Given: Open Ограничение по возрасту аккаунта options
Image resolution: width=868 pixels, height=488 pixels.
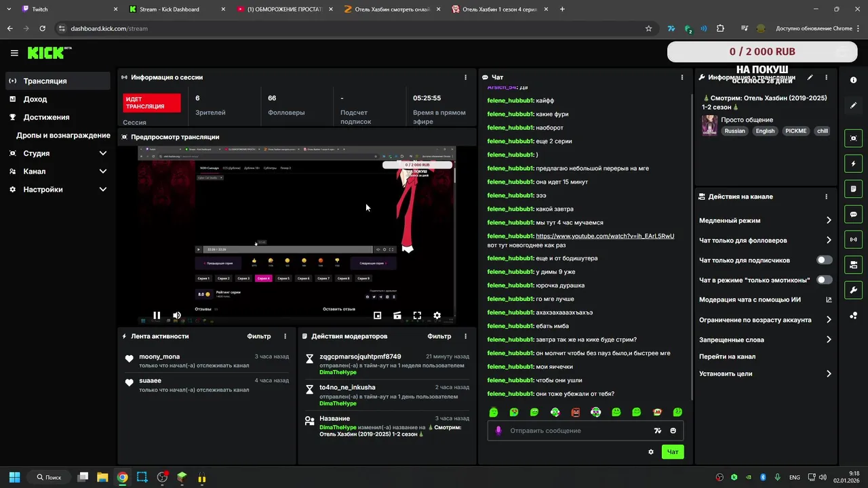Looking at the screenshot, I should tap(765, 320).
